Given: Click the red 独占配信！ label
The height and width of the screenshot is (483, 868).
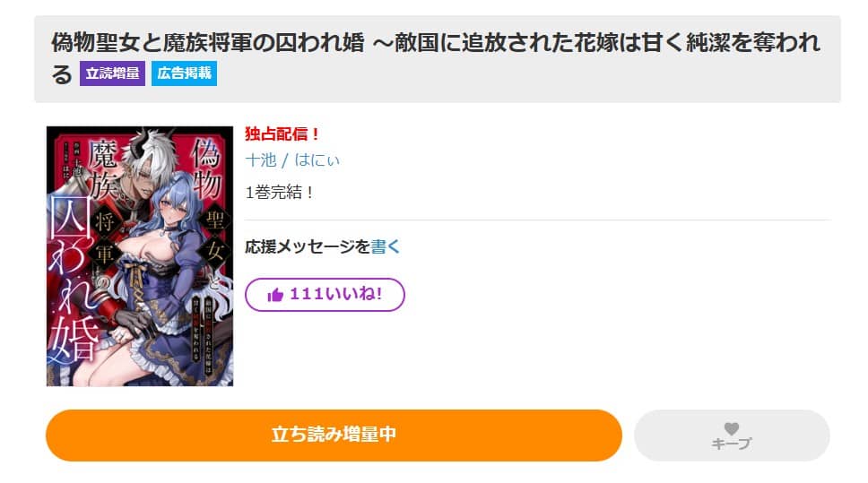Looking at the screenshot, I should (282, 134).
